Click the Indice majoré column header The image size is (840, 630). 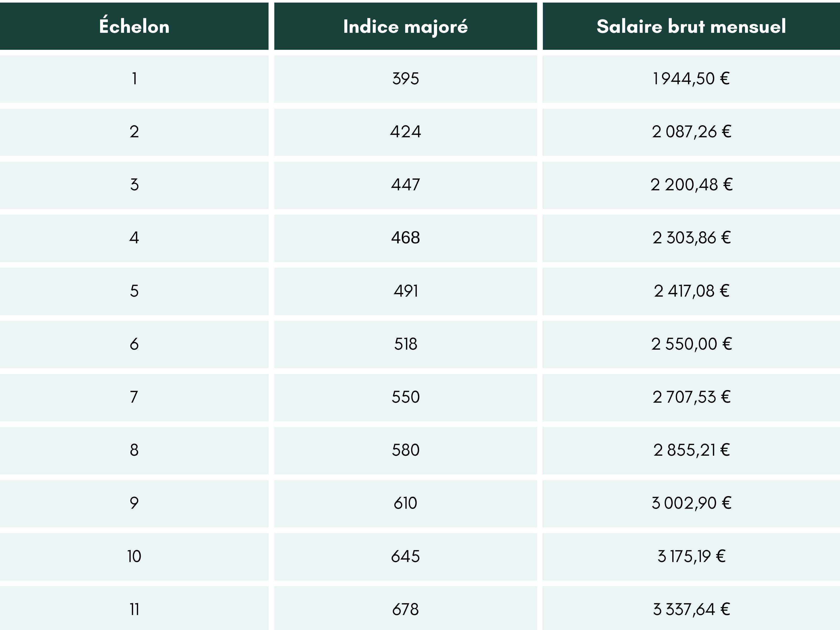[x=405, y=27]
